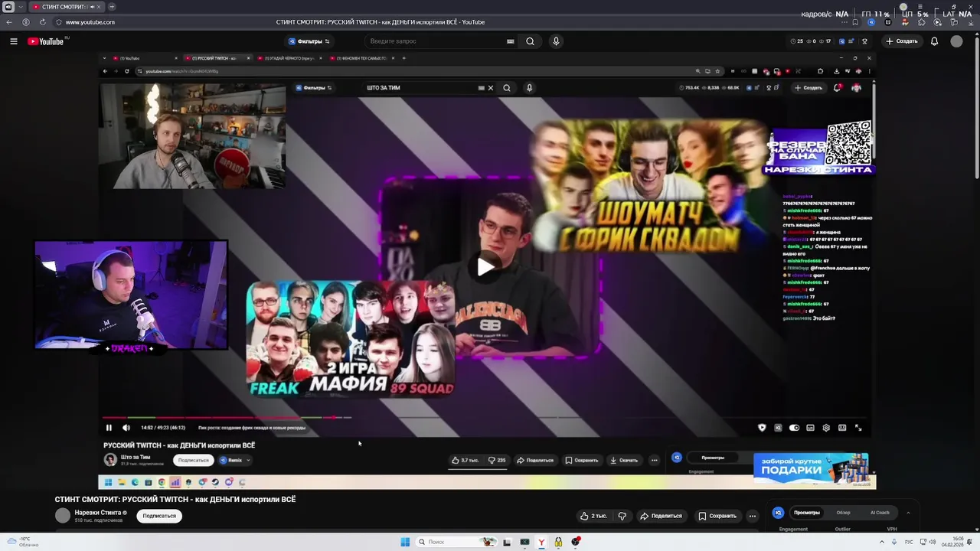The width and height of the screenshot is (980, 551).
Task: Clear the 'ШТО ЗА ТИМ' inner search text
Action: point(491,88)
